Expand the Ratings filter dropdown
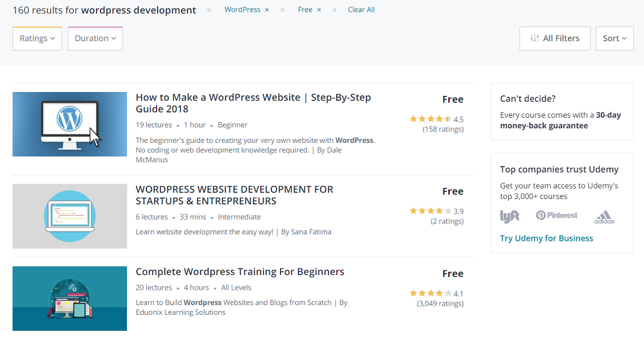The image size is (644, 338). coord(37,39)
